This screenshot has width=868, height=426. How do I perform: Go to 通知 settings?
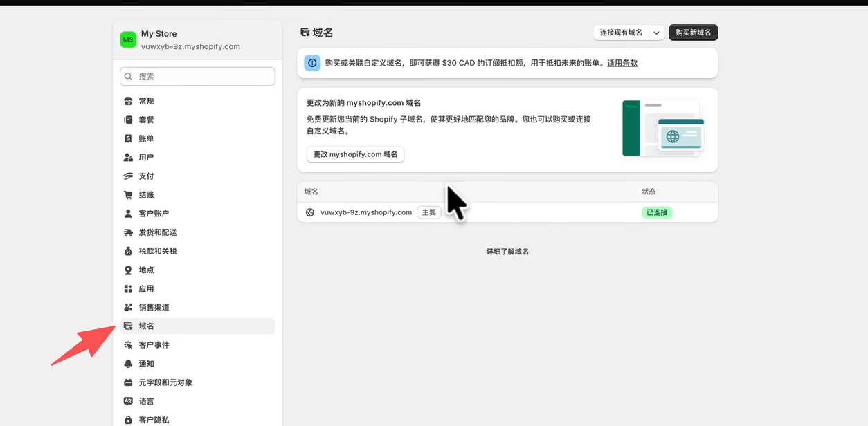[197, 364]
